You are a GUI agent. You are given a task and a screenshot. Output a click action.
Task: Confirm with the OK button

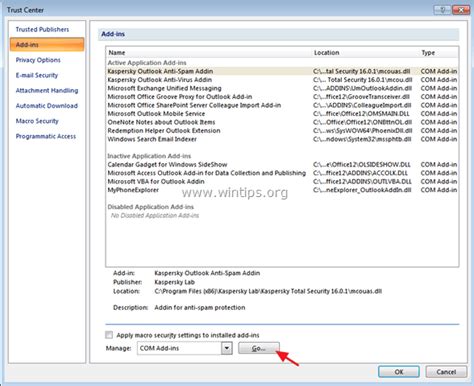(399, 372)
